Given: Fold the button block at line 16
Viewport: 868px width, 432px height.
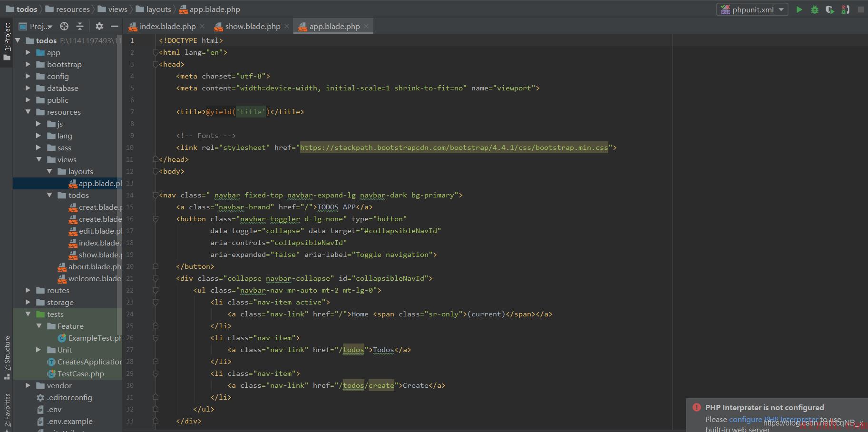Looking at the screenshot, I should click(x=156, y=219).
